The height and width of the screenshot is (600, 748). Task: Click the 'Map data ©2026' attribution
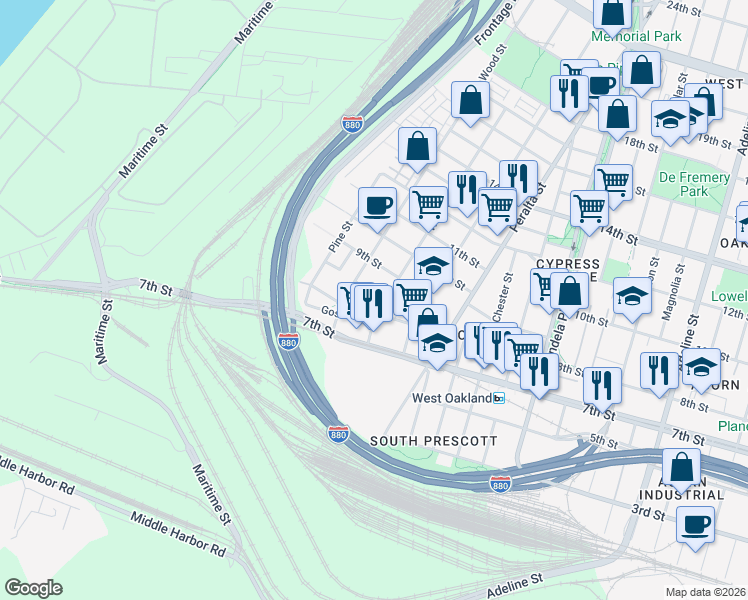(705, 592)
